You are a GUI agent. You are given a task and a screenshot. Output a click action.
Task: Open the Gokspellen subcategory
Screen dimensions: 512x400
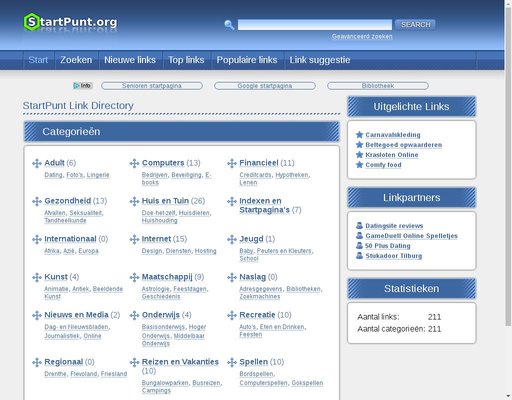point(307,383)
